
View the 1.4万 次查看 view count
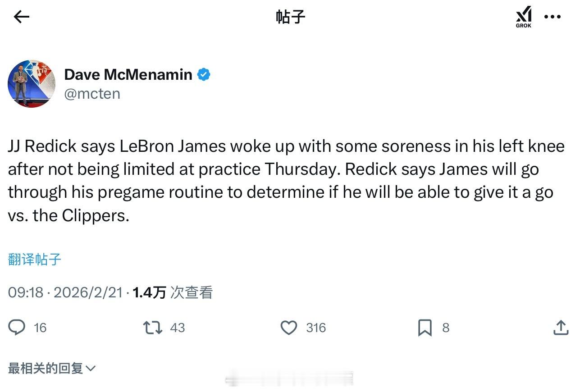pos(173,293)
